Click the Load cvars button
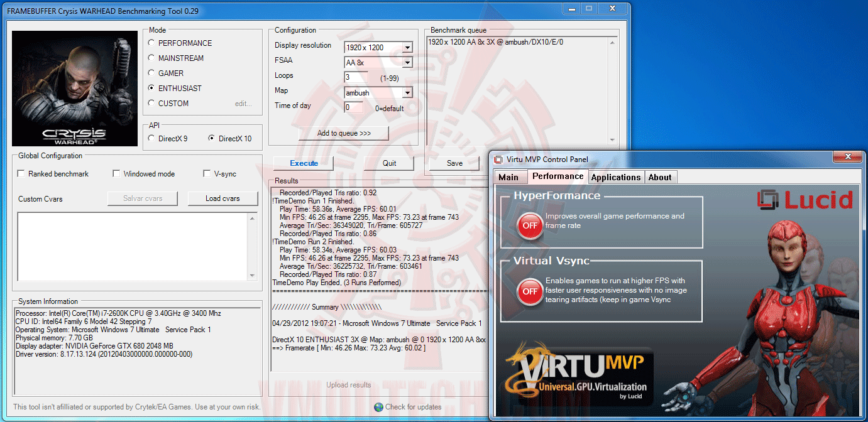The height and width of the screenshot is (422, 868). point(222,198)
